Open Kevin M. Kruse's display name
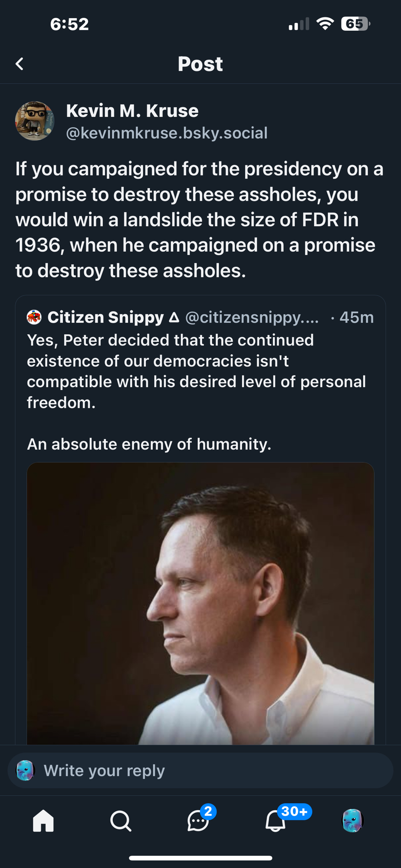 tap(132, 111)
